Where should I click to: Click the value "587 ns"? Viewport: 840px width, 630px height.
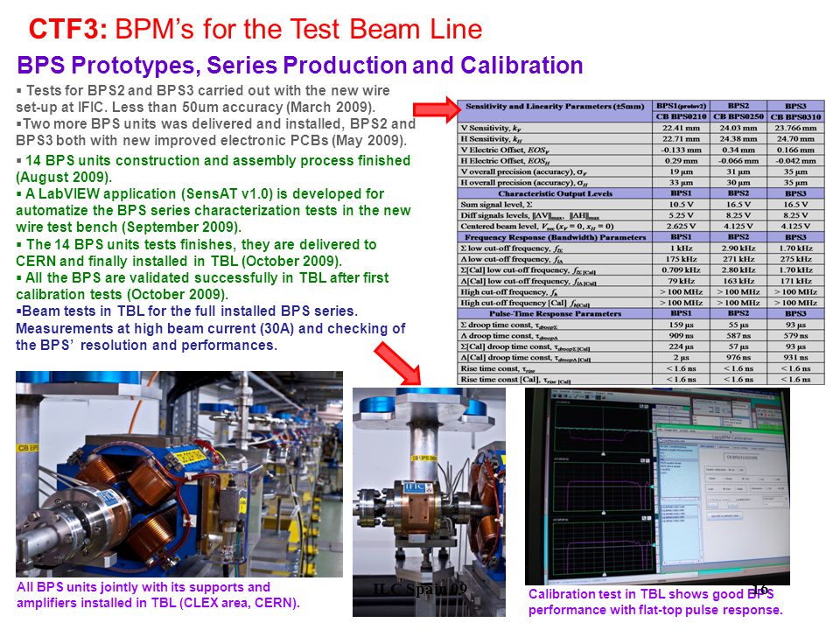738,335
